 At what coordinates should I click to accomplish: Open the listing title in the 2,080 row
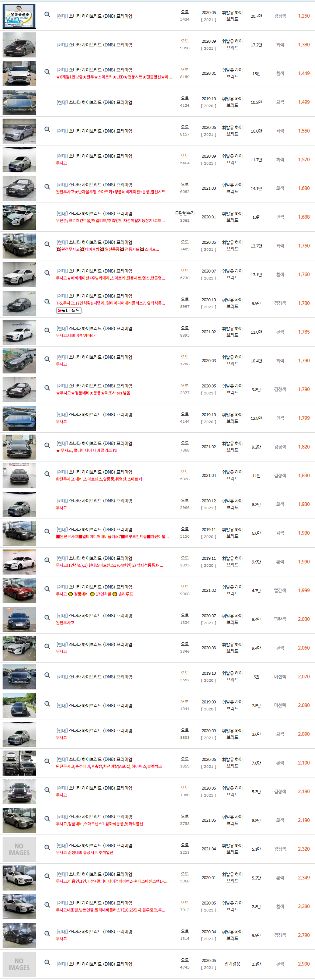(x=94, y=705)
